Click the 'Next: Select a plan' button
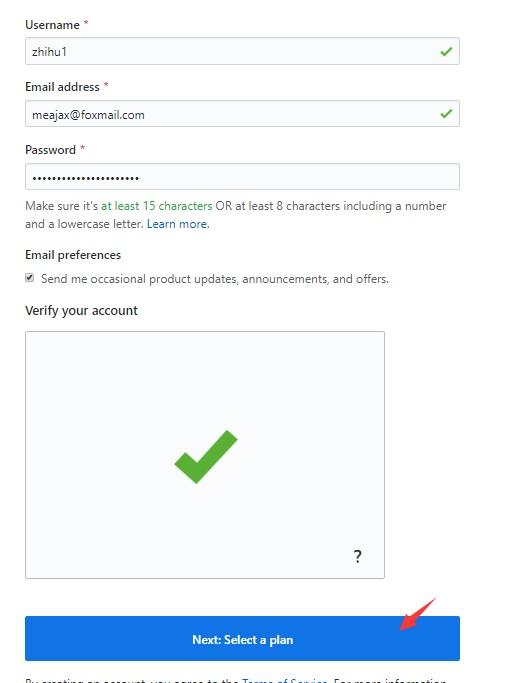The width and height of the screenshot is (529, 683). point(242,639)
